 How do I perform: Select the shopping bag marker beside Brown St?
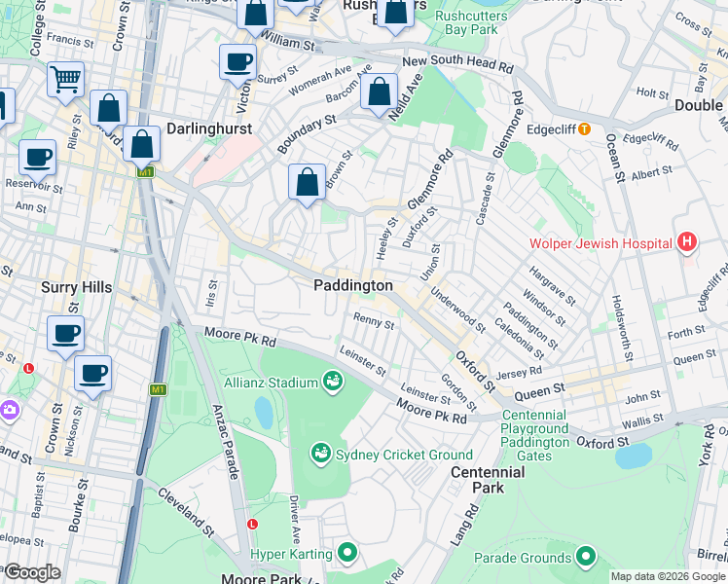pos(307,183)
